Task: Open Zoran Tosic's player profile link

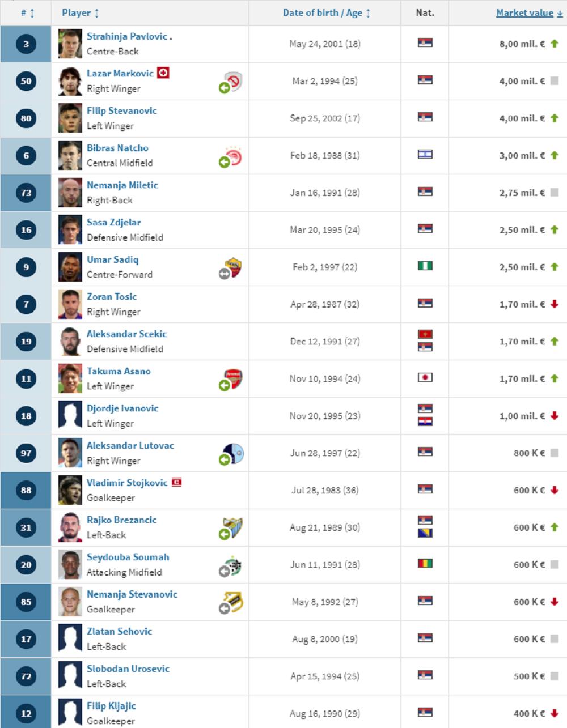Action: [112, 296]
